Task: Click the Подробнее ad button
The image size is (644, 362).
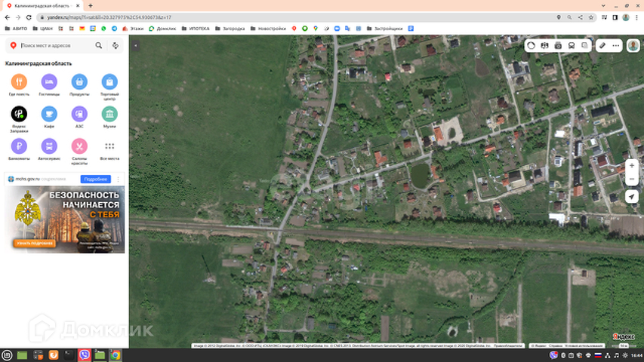Action: click(x=95, y=179)
